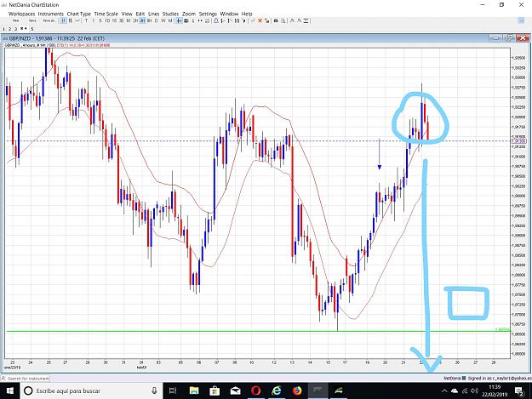This screenshot has height=399, width=532.
Task: Select the weekly (W) time scale
Action: [x=163, y=20]
